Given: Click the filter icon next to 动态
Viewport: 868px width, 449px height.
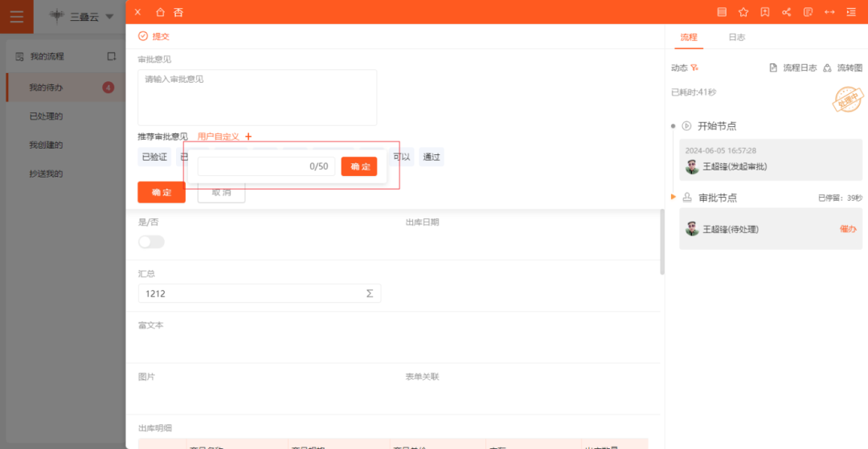Looking at the screenshot, I should click(x=694, y=67).
